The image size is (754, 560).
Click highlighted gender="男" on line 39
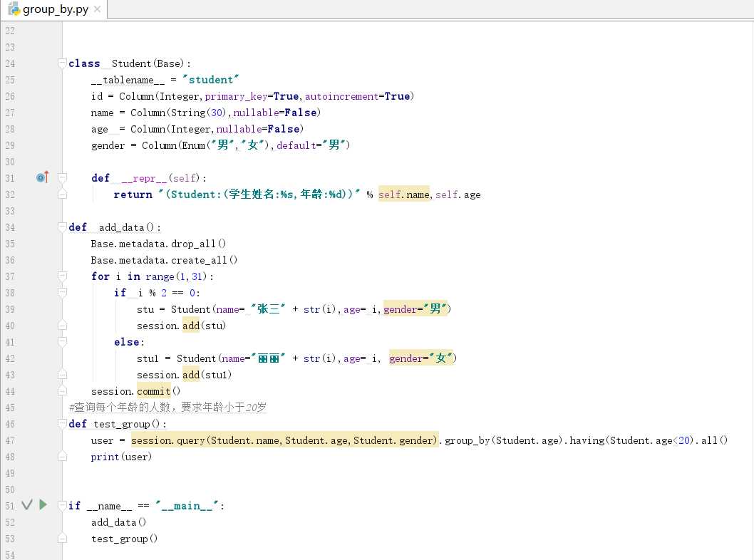coord(415,309)
